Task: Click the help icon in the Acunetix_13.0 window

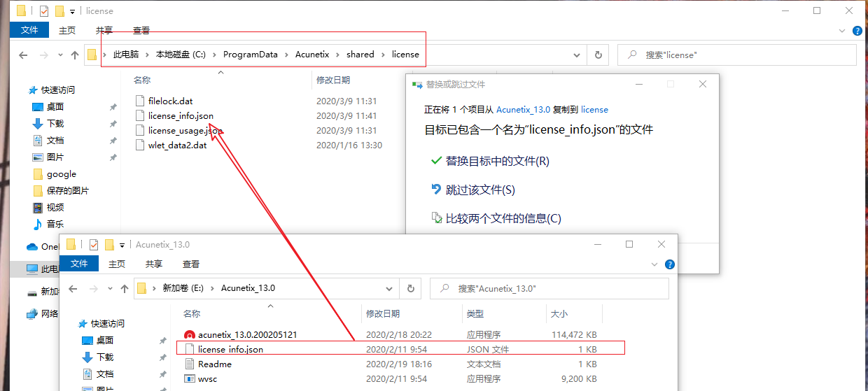Action: tap(669, 264)
